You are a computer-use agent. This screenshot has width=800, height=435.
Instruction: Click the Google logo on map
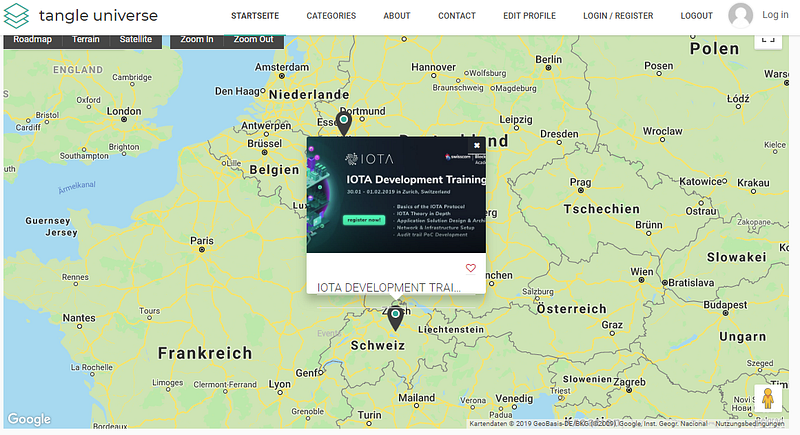pyautogui.click(x=29, y=419)
